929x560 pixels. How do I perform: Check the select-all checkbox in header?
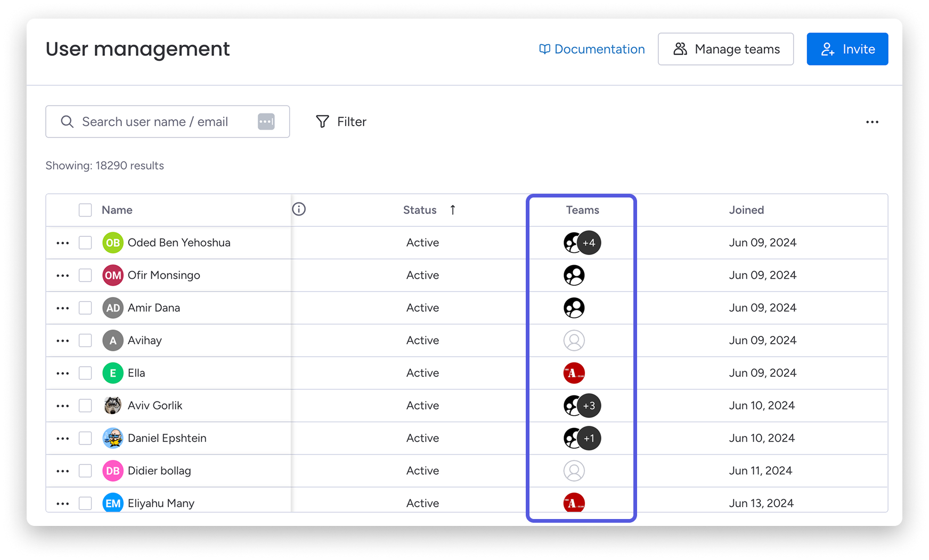(85, 210)
